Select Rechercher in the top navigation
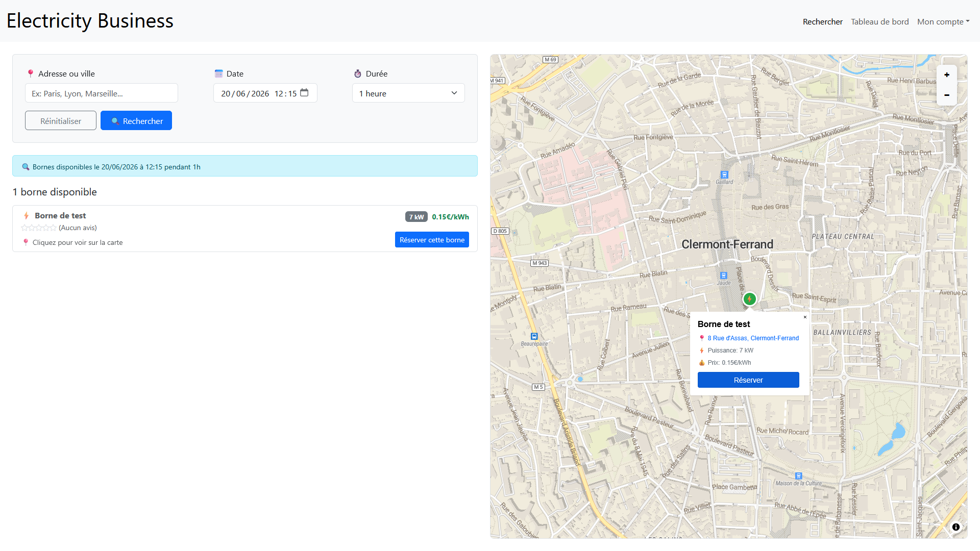The image size is (980, 551). point(822,21)
